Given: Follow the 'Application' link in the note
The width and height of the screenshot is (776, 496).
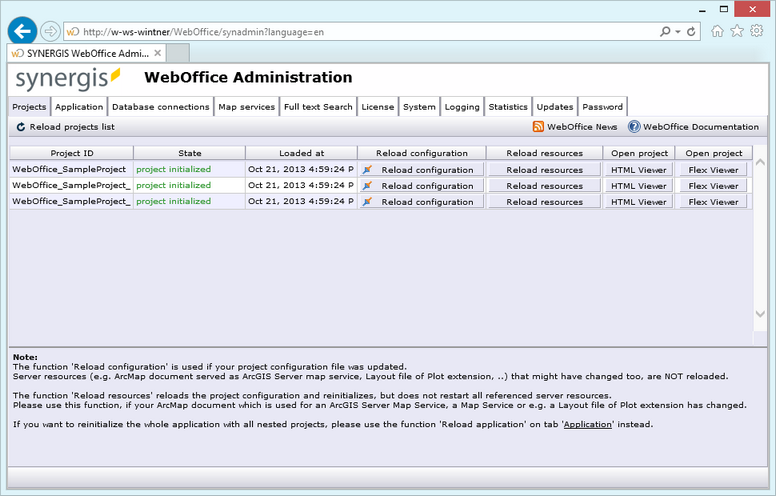Looking at the screenshot, I should point(587,424).
